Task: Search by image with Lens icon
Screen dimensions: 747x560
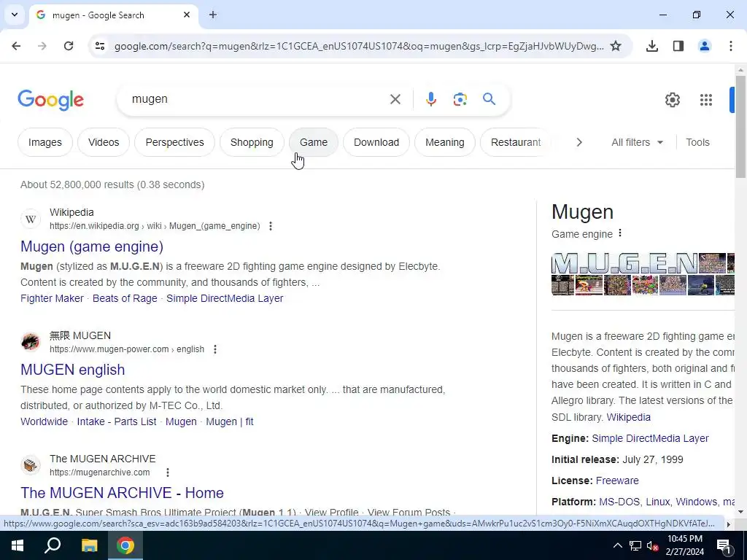Action: 460,99
